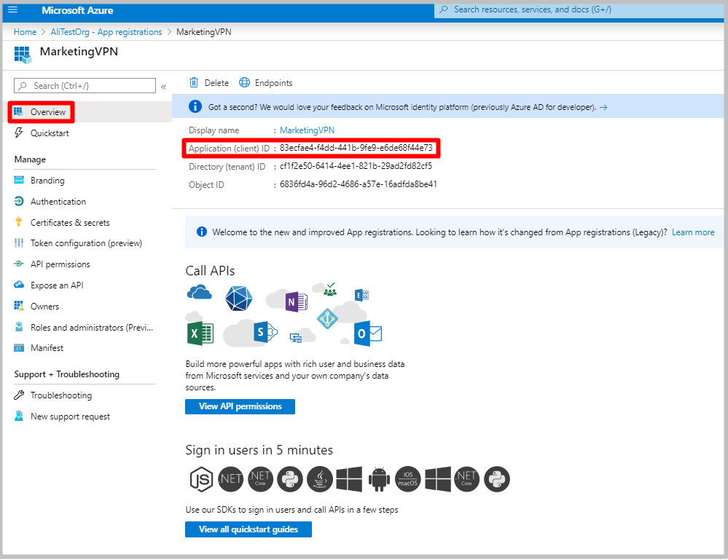The height and width of the screenshot is (560, 728).
Task: Click the Object ID value
Action: tap(358, 184)
